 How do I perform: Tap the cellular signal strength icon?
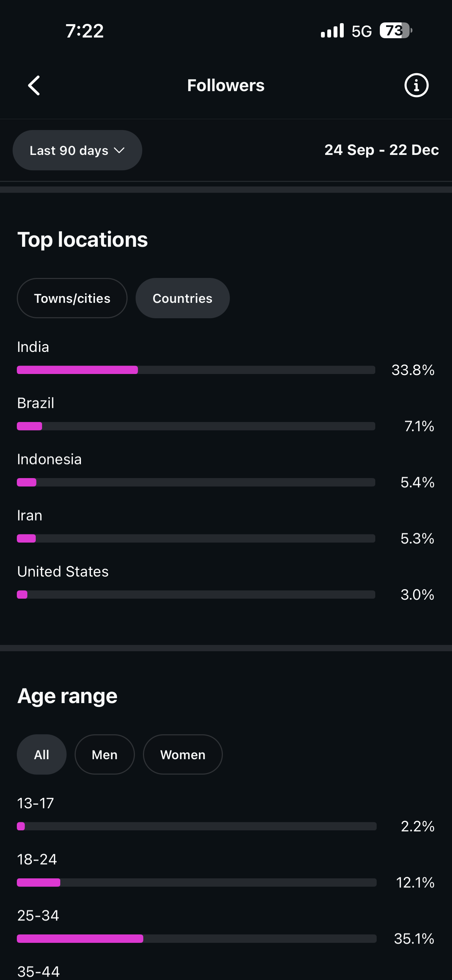tap(332, 30)
